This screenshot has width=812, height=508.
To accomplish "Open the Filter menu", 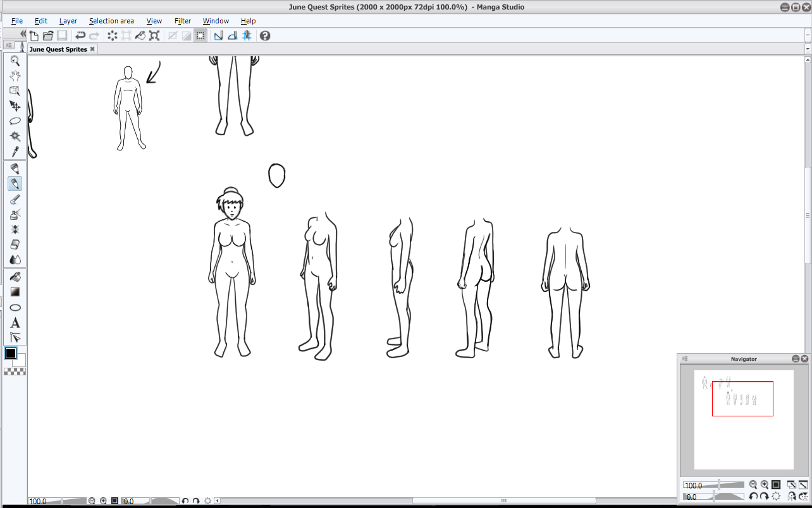I will (182, 21).
